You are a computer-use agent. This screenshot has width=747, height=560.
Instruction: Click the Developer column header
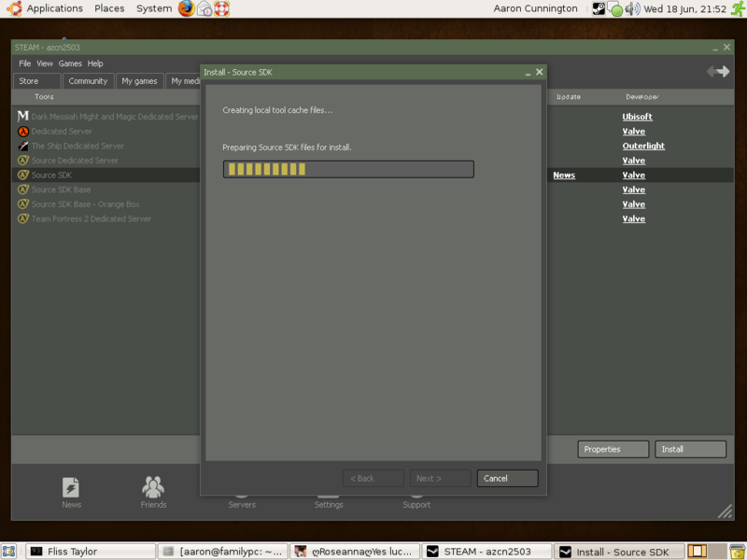(x=641, y=97)
